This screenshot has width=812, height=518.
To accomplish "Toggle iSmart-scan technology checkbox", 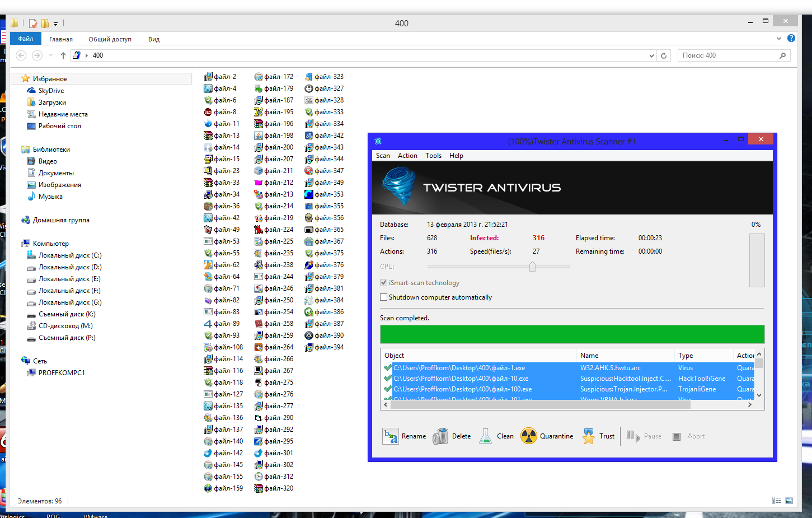I will pos(383,283).
